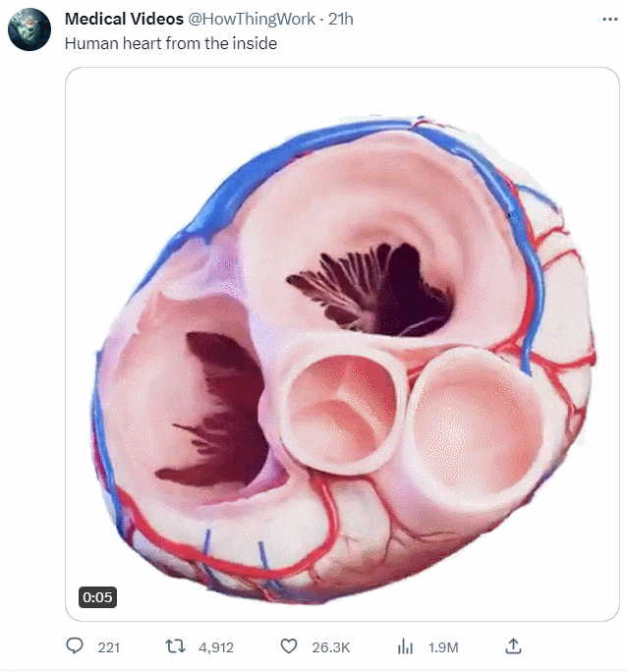Click the 1.9M views count
This screenshot has height=672, width=627.
(443, 647)
